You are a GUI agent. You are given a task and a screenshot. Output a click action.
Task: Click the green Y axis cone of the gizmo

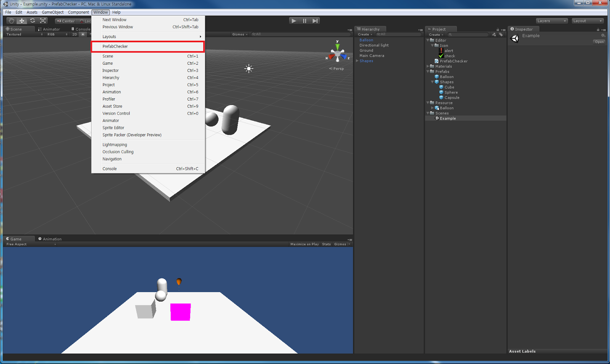pos(337,47)
